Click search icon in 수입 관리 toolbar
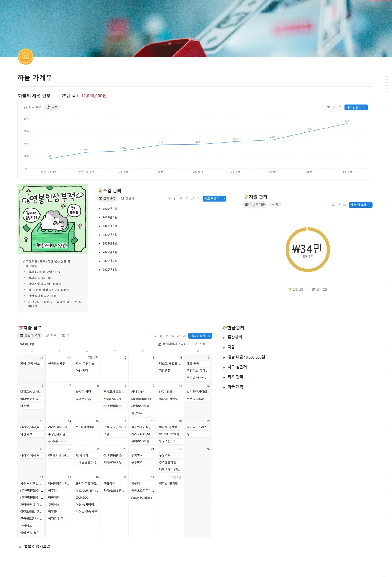The image size is (392, 577). 187,199
